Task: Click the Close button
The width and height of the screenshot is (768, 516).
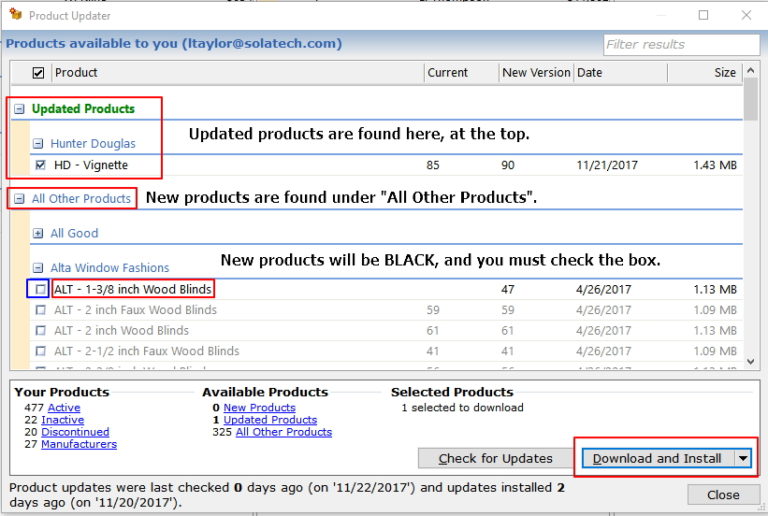Action: (x=723, y=495)
